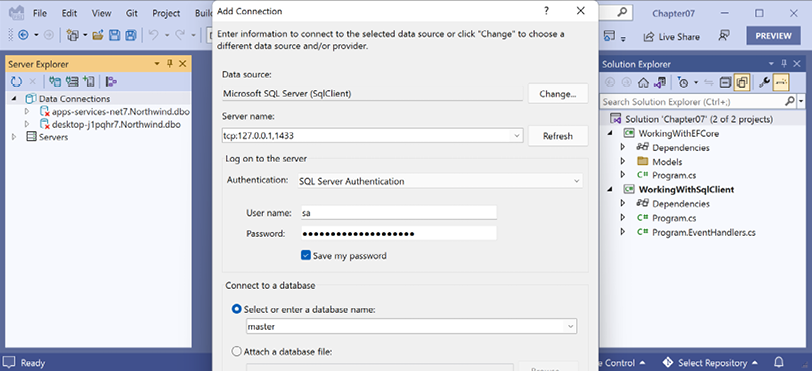Click the User name input field
Image resolution: width=812 pixels, height=371 pixels.
tap(398, 212)
